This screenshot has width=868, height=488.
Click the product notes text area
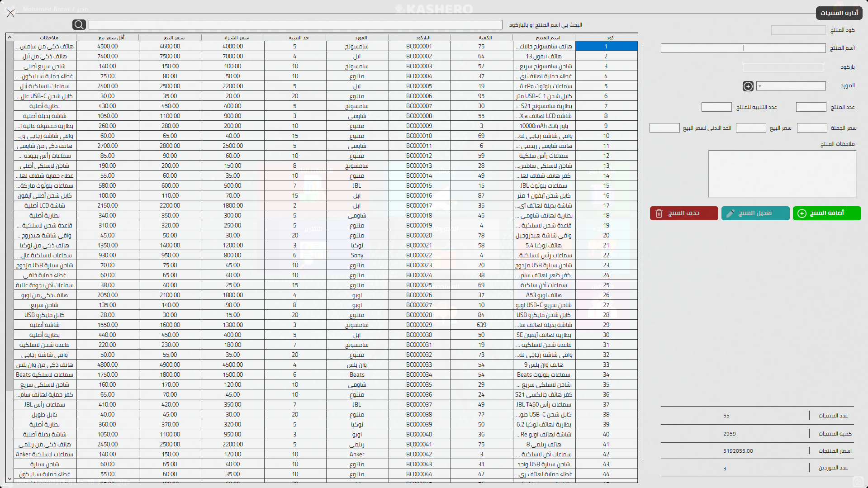click(x=783, y=174)
